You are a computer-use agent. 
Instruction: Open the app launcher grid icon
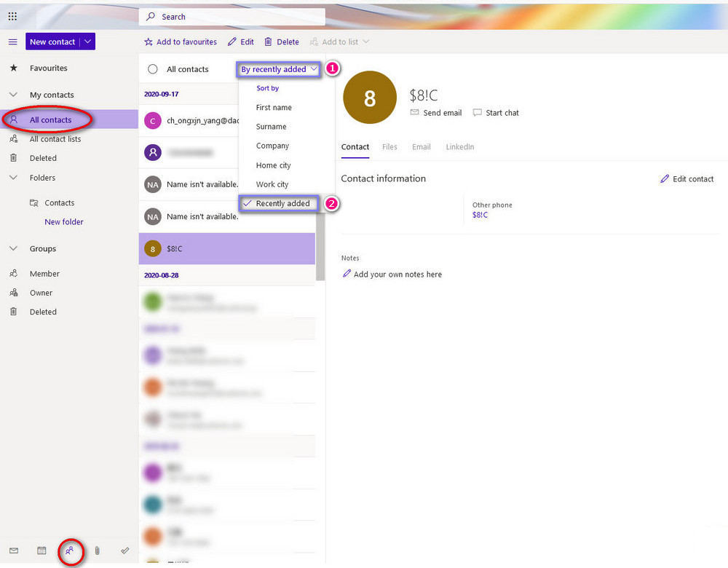coord(12,17)
